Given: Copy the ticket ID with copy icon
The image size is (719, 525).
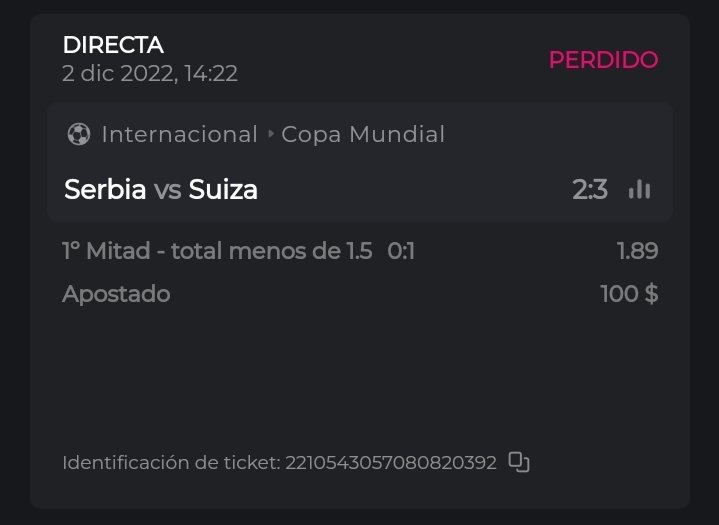Looking at the screenshot, I should coord(518,462).
